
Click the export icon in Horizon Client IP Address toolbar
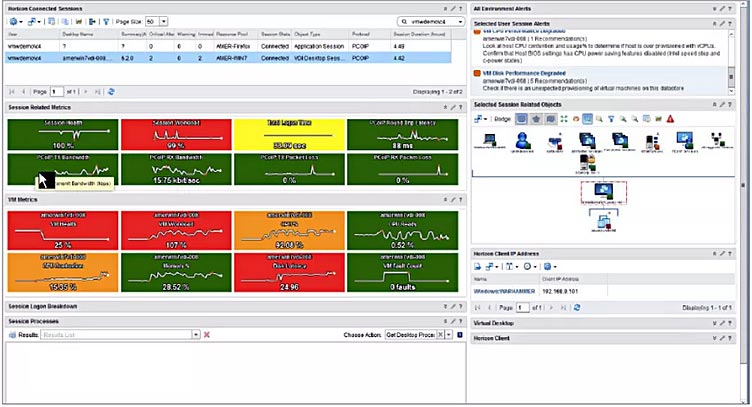(477, 267)
